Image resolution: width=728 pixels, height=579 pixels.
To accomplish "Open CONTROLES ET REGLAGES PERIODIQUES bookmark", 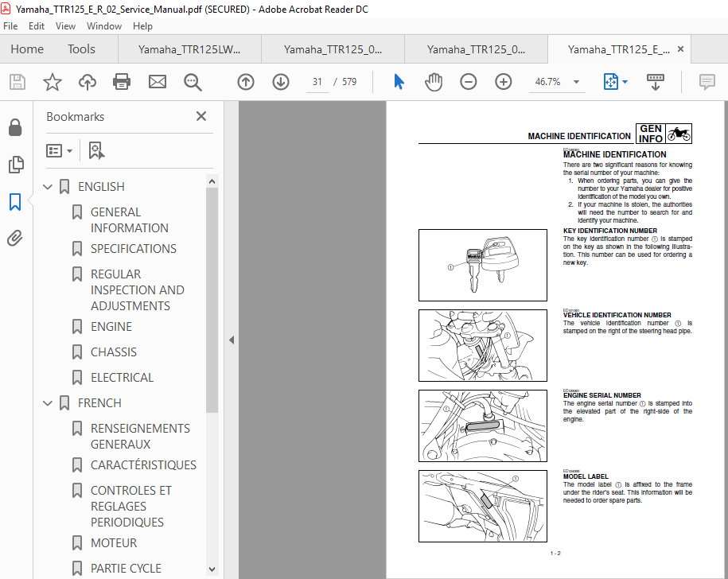I will 131,506.
